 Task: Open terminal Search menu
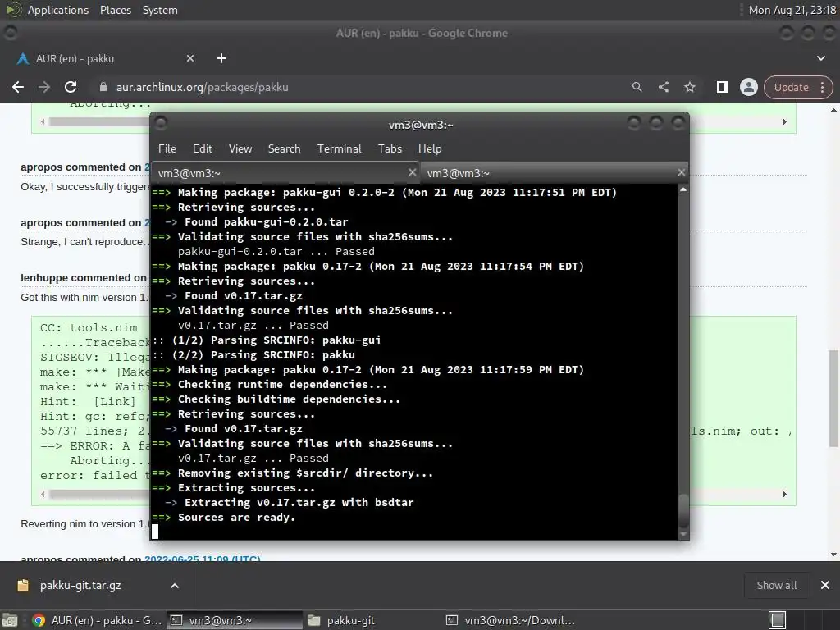[x=284, y=149]
